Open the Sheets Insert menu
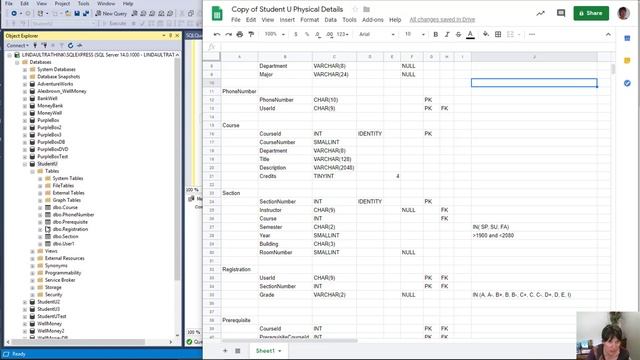Image resolution: width=640 pixels, height=360 pixels. click(x=287, y=20)
